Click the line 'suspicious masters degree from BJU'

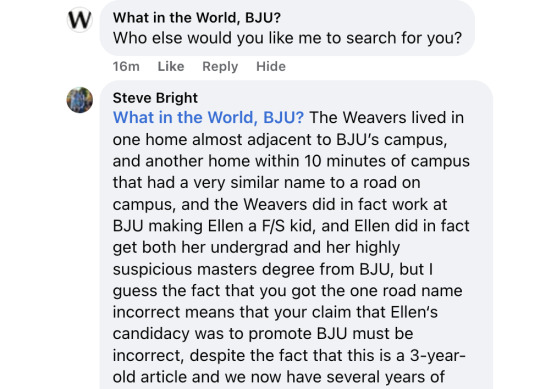coord(273,269)
